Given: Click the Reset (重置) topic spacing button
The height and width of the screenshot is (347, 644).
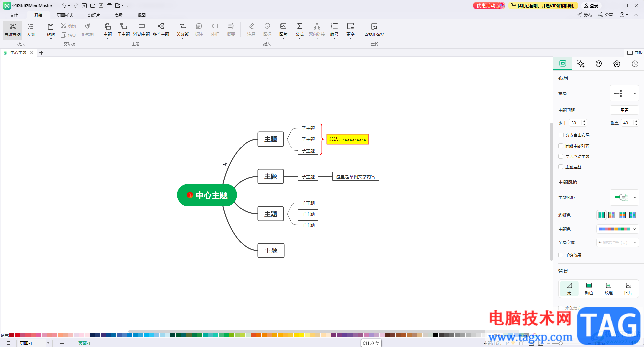Looking at the screenshot, I should (x=624, y=110).
